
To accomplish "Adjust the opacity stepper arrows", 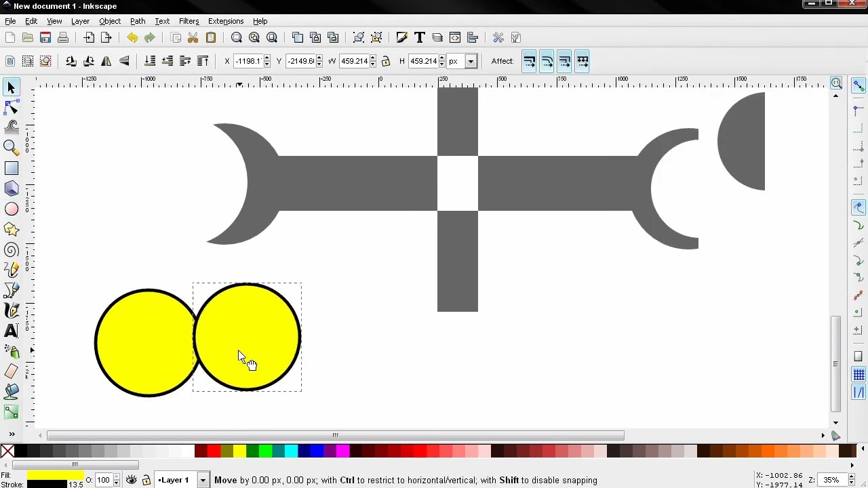I will tap(116, 480).
